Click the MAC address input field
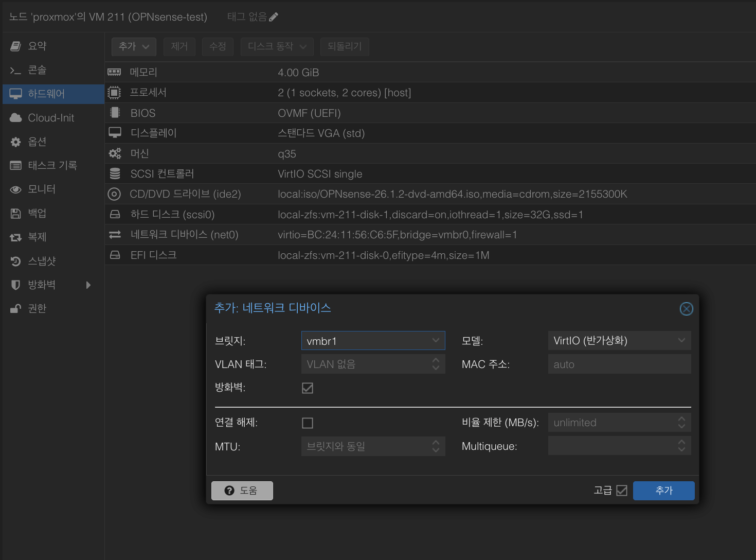The height and width of the screenshot is (560, 756). point(619,364)
